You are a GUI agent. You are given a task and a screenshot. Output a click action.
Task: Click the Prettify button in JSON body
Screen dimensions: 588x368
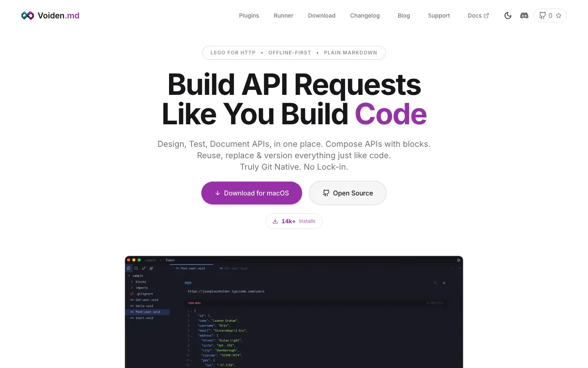click(435, 303)
